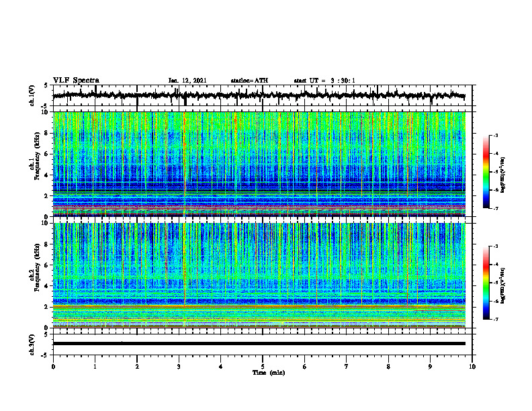The height and width of the screenshot is (411, 532).
Task: Click the ch.2 spectrogram color scale bar
Action: (486, 283)
